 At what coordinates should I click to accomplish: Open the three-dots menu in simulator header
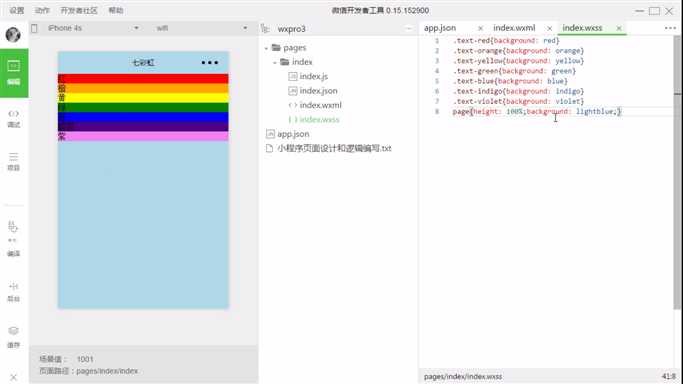click(210, 63)
